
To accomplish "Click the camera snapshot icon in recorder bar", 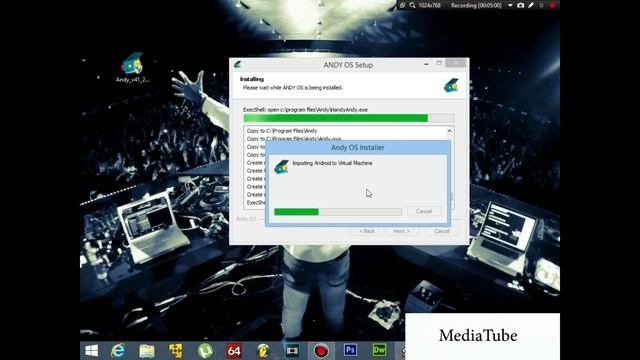I will tap(520, 5).
